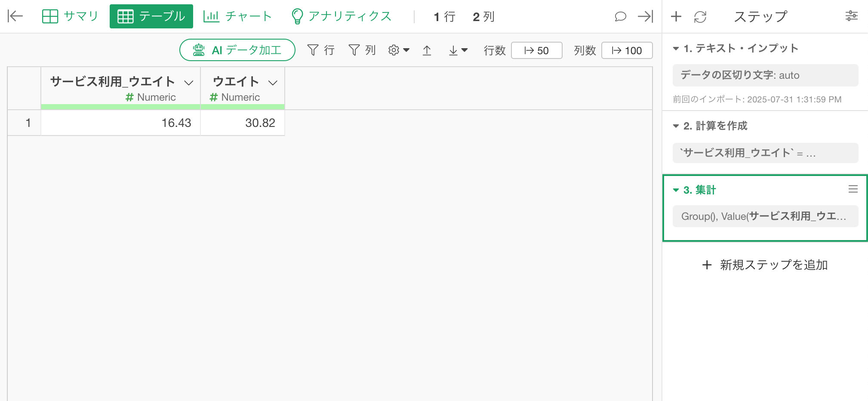
Task: Open the サマリ view tab
Action: coord(71,16)
